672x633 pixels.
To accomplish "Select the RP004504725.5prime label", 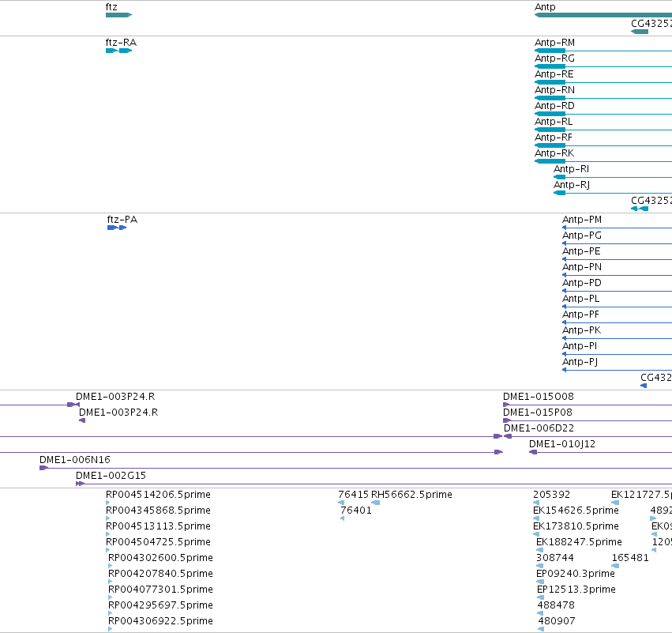I will 158,542.
